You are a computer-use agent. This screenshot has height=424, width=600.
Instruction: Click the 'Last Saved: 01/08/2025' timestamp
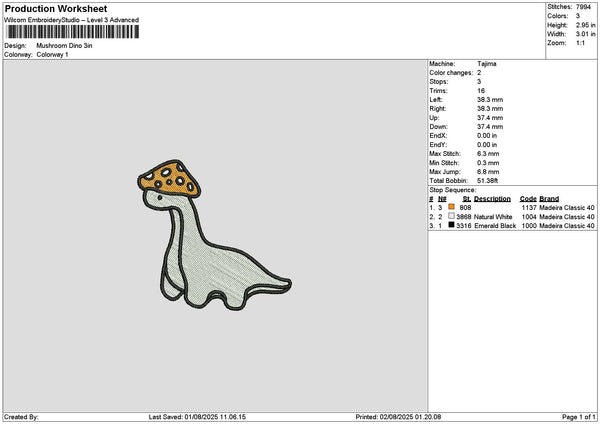197,417
